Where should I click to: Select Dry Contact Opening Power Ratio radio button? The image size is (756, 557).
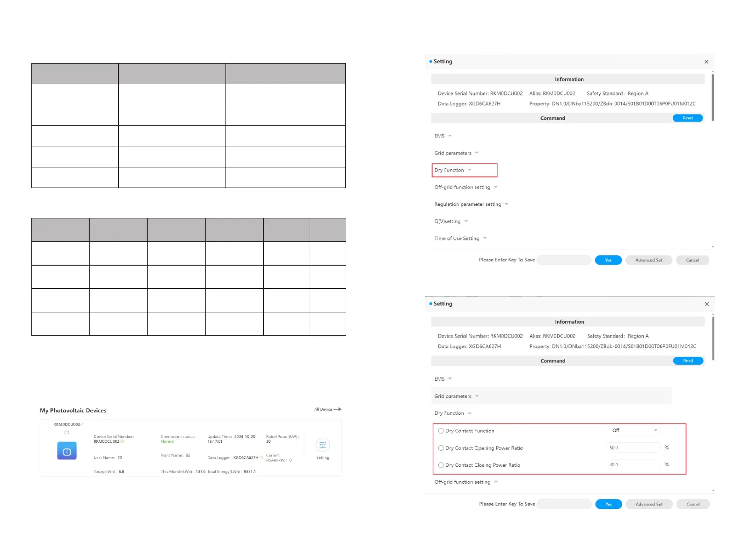(441, 448)
